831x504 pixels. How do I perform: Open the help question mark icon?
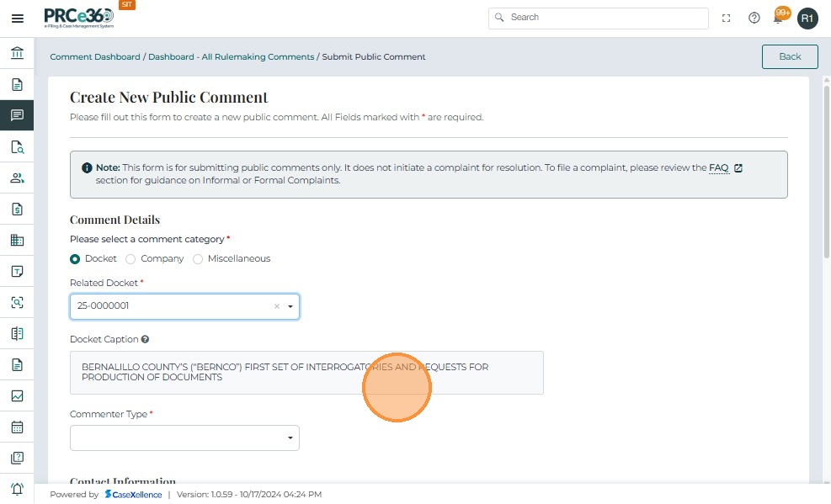tap(754, 18)
